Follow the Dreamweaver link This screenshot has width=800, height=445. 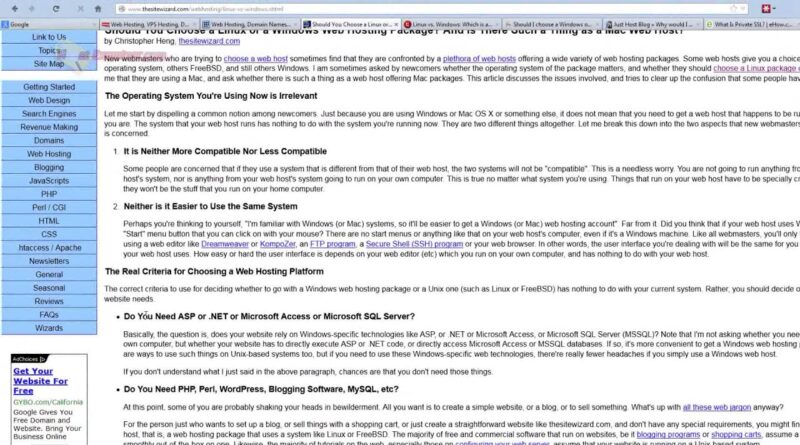point(225,244)
